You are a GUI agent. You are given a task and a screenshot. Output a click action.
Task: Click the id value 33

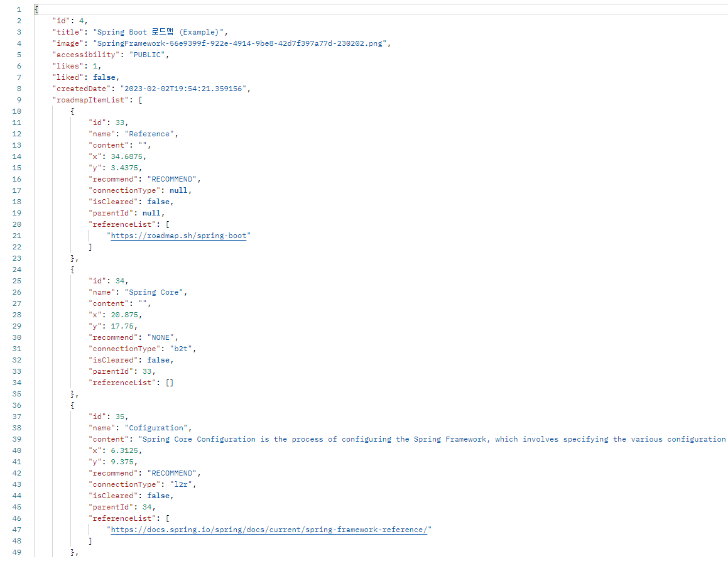(x=120, y=123)
